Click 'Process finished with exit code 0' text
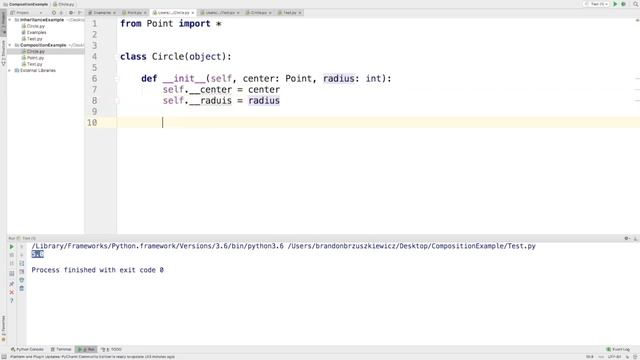Viewport: 640px width, 360px height. click(x=98, y=270)
